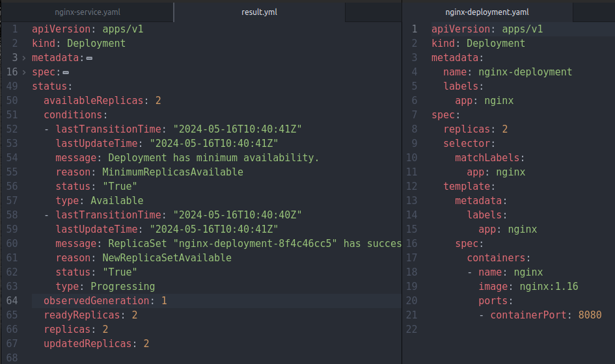Click the 'containers:' key
The width and height of the screenshot is (615, 364).
(x=499, y=258)
